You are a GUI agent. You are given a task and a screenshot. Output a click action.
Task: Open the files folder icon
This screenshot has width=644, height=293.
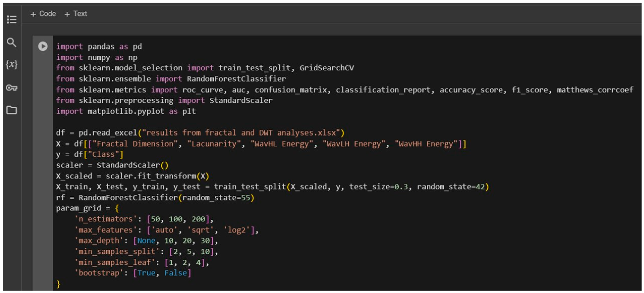click(x=11, y=110)
